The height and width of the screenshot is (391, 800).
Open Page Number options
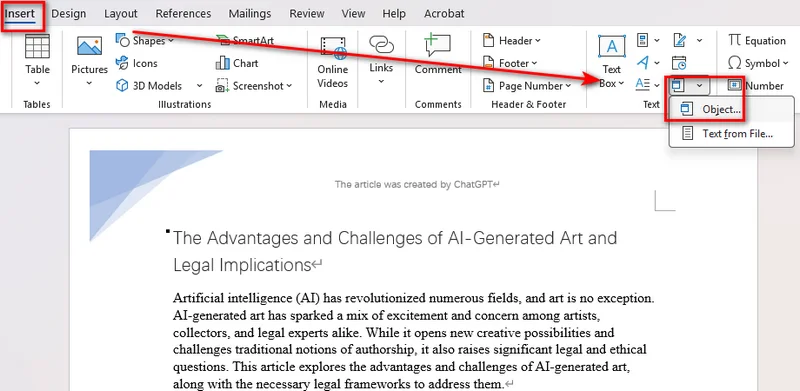pos(527,86)
